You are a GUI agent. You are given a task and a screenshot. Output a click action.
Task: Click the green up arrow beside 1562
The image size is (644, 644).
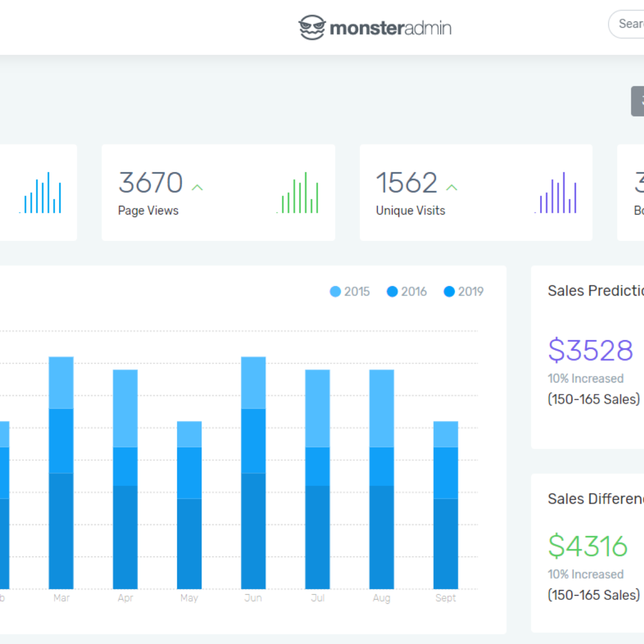(452, 187)
